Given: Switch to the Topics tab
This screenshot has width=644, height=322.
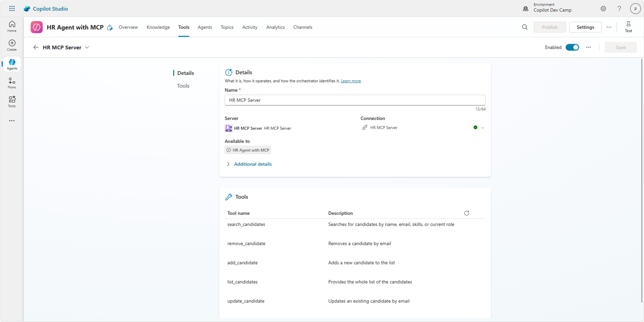Looking at the screenshot, I should coord(227,27).
